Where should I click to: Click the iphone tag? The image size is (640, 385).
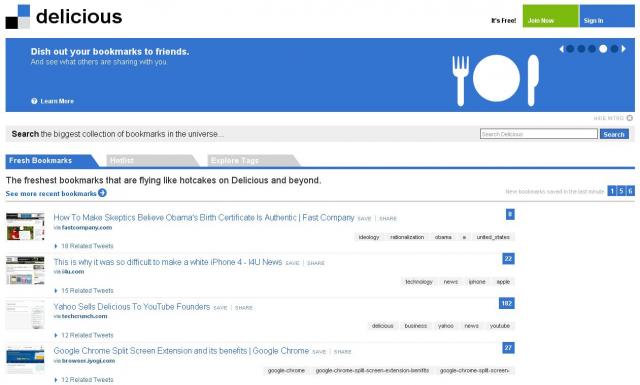pos(477,282)
